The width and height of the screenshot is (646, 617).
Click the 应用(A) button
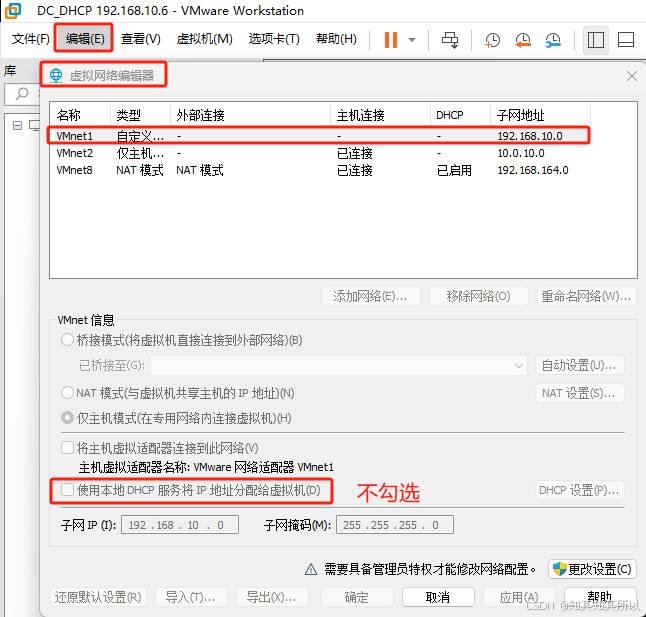519,597
